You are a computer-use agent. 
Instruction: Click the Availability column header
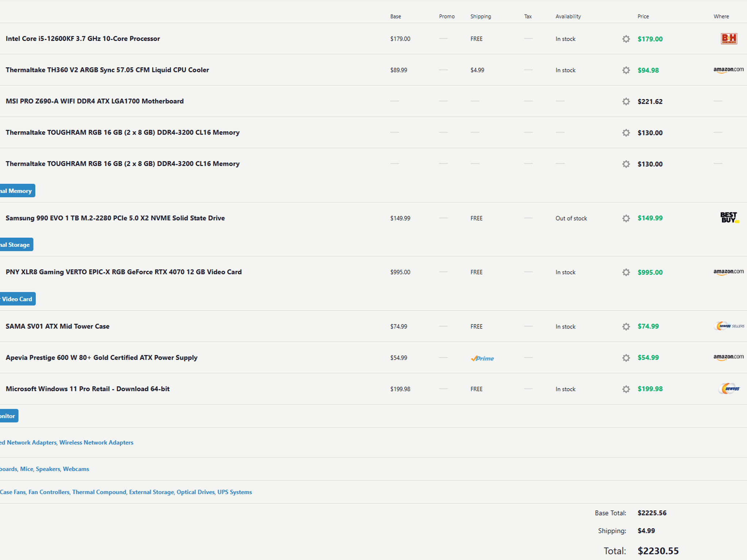568,16
